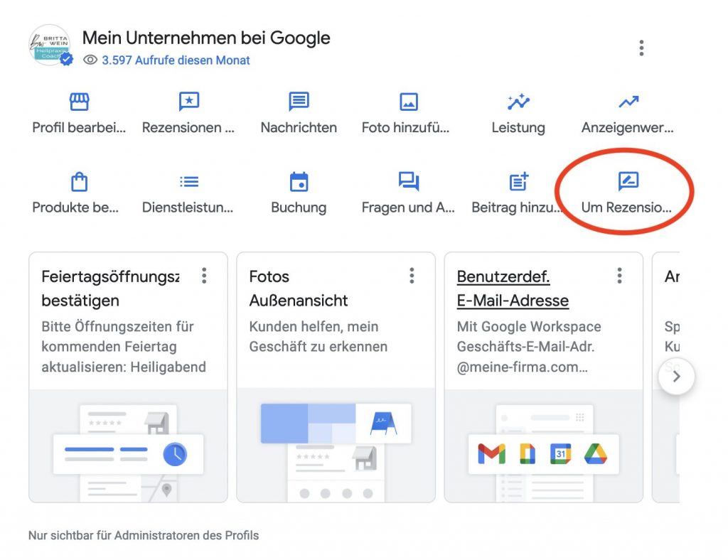Screen dimensions: 728x560
Task: Click the Nachrichten label
Action: coord(299,128)
